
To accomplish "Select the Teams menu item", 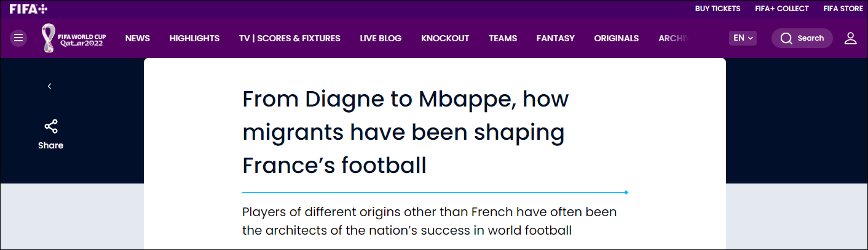I will point(503,38).
